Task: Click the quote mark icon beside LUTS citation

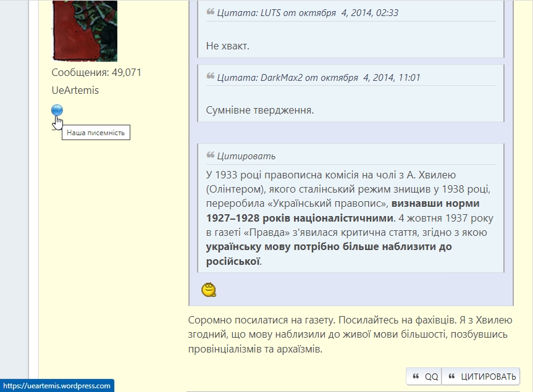Action: click(x=210, y=12)
